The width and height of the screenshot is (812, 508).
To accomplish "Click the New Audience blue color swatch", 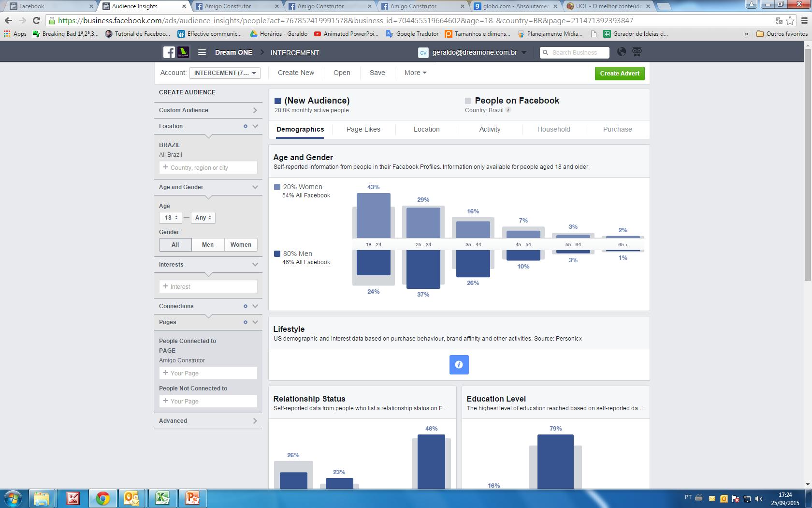I will pyautogui.click(x=277, y=101).
